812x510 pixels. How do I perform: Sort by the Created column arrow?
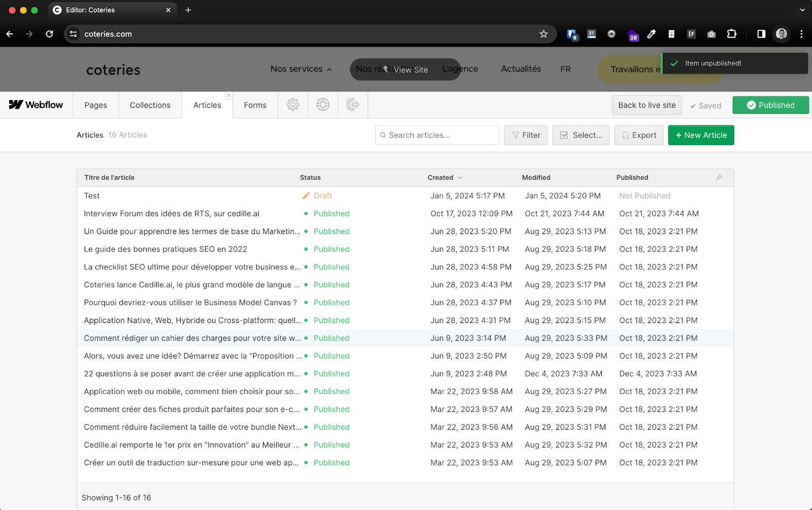pyautogui.click(x=460, y=178)
